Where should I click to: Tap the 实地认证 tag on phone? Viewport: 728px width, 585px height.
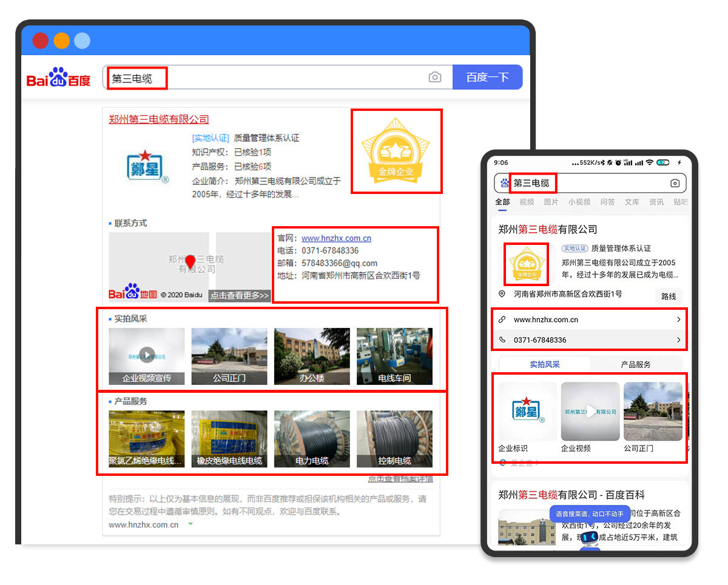pos(575,249)
